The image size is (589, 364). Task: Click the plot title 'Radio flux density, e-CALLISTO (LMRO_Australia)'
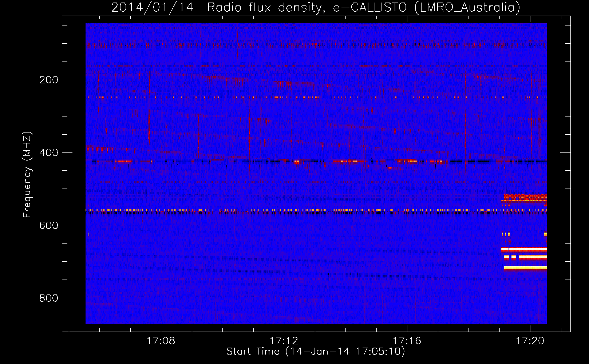[364, 7]
